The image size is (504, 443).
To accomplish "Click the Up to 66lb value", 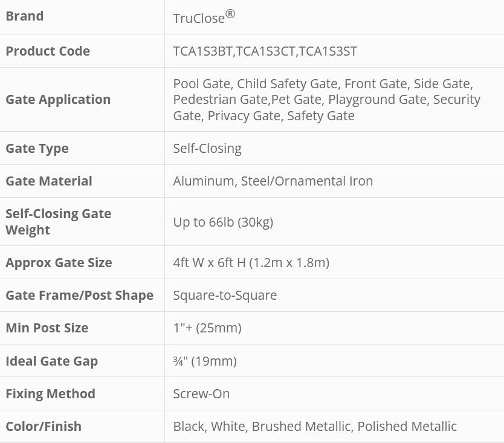I will [223, 222].
